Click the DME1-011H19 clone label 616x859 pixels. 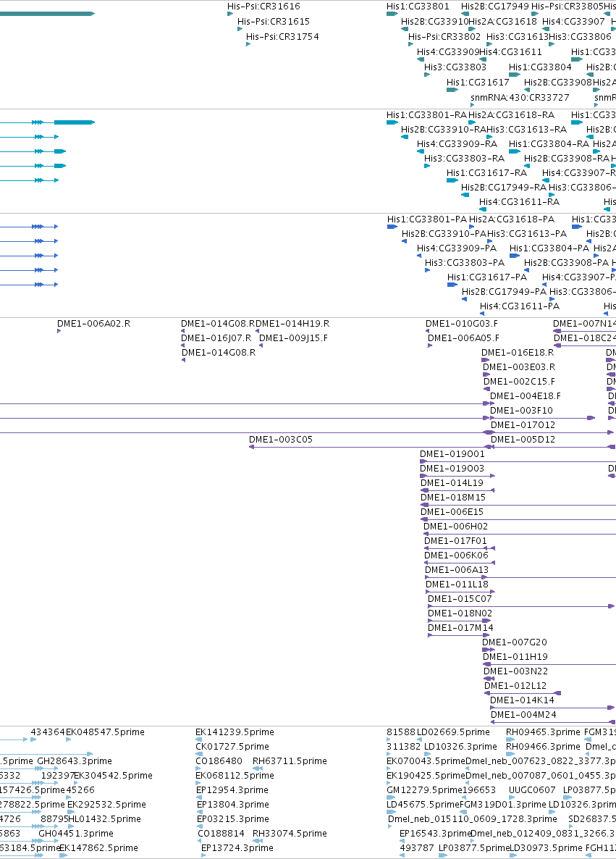[515, 657]
